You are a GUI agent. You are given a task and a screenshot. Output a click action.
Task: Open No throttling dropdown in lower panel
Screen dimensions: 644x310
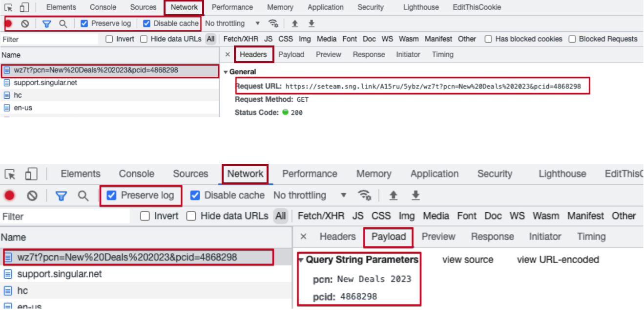pyautogui.click(x=310, y=196)
